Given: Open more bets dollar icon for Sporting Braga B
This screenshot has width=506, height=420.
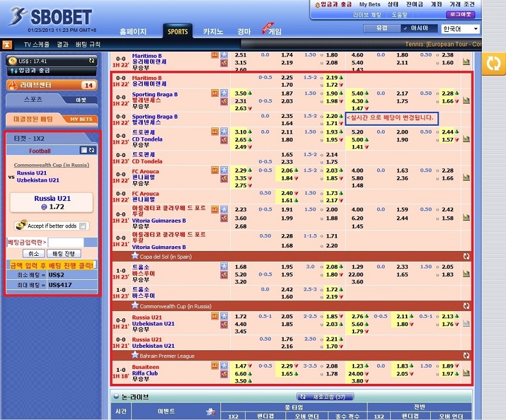Looking at the screenshot, I should coord(224,101).
